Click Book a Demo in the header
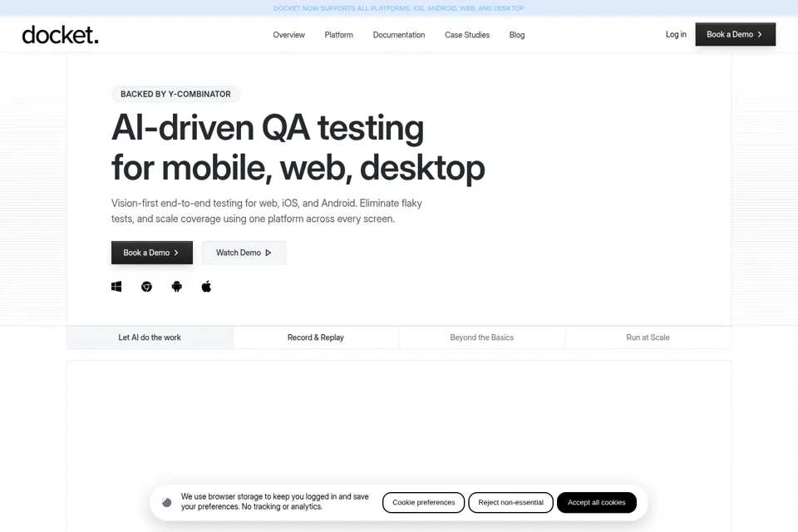The image size is (798, 532). pyautogui.click(x=736, y=34)
